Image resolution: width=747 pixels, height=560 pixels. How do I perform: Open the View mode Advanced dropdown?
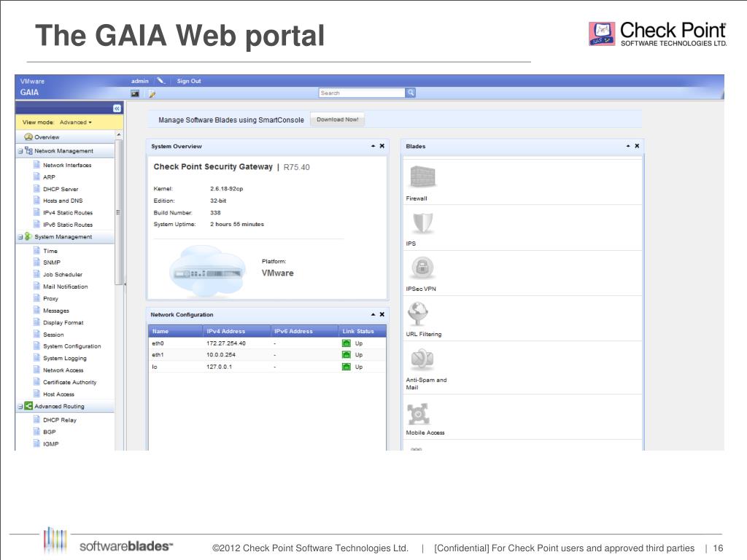76,122
